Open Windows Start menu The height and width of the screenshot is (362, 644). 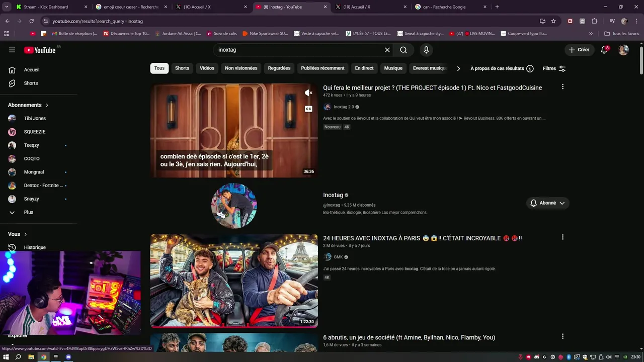point(6,357)
